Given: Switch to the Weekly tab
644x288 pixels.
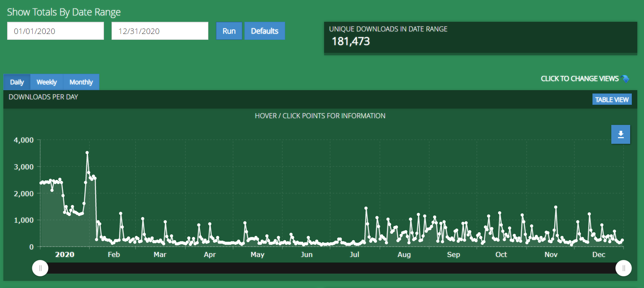Looking at the screenshot, I should (x=47, y=82).
